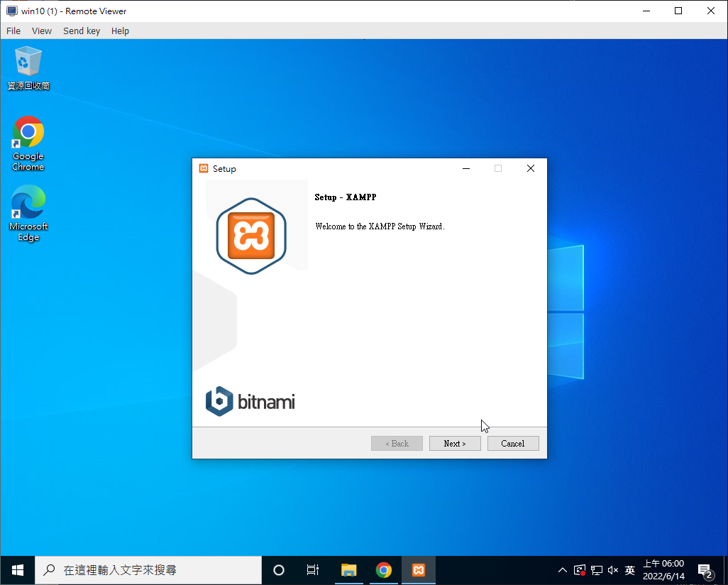Viewport: 728px width, 585px height.
Task: Click the network icon in system tray
Action: click(x=597, y=570)
